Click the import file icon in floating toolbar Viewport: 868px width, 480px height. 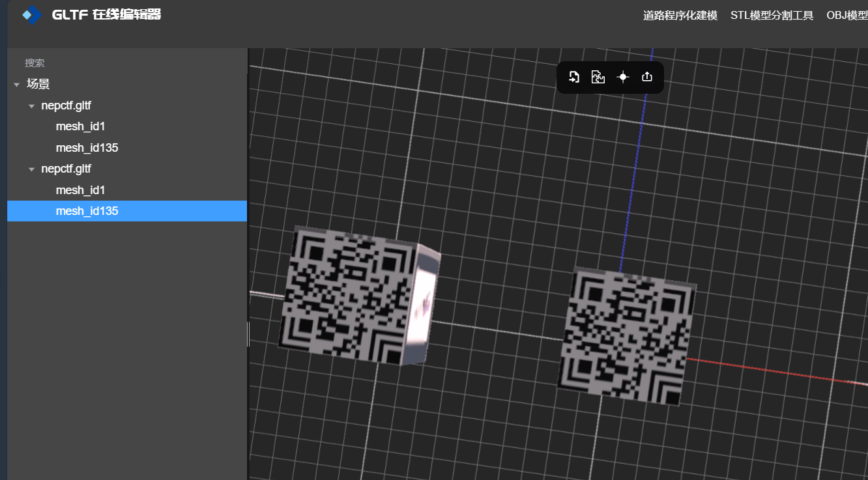pos(574,77)
